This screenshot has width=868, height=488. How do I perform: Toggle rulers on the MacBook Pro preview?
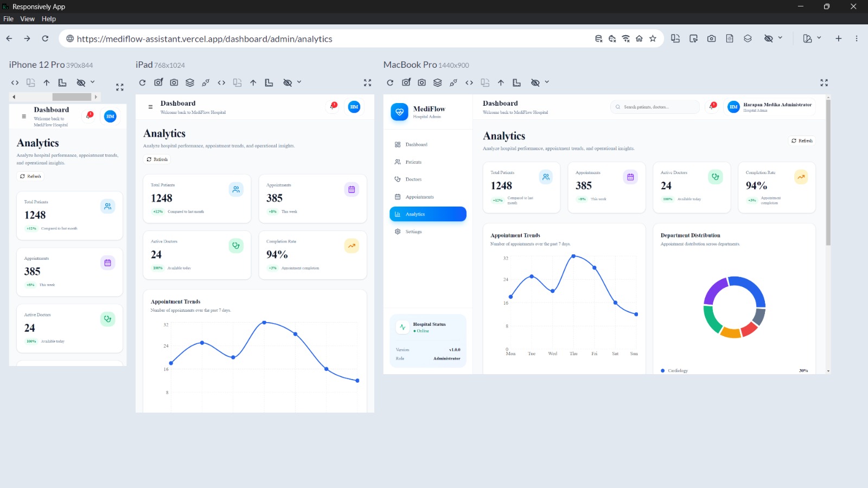[x=516, y=83]
